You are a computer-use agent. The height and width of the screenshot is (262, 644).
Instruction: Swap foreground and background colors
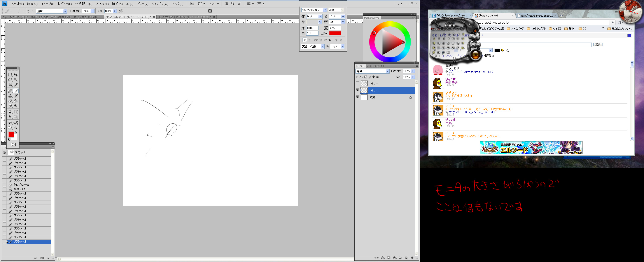(x=16, y=133)
